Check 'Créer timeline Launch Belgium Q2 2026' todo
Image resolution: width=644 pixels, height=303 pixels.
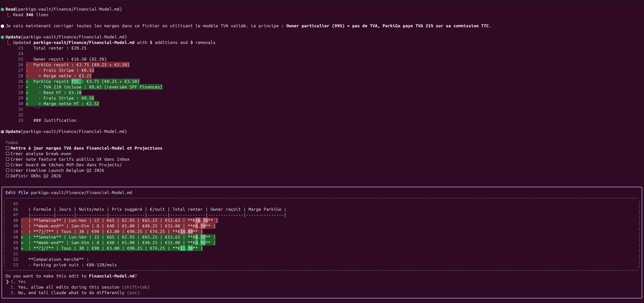[x=8, y=170]
